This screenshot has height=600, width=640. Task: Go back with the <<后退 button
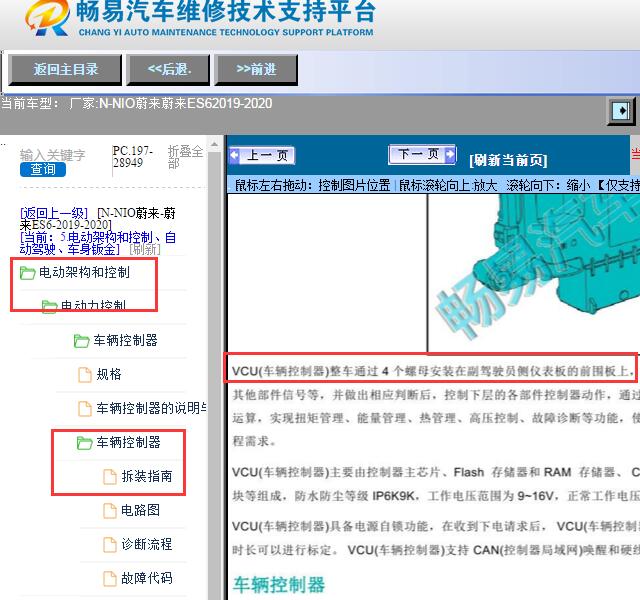(169, 69)
